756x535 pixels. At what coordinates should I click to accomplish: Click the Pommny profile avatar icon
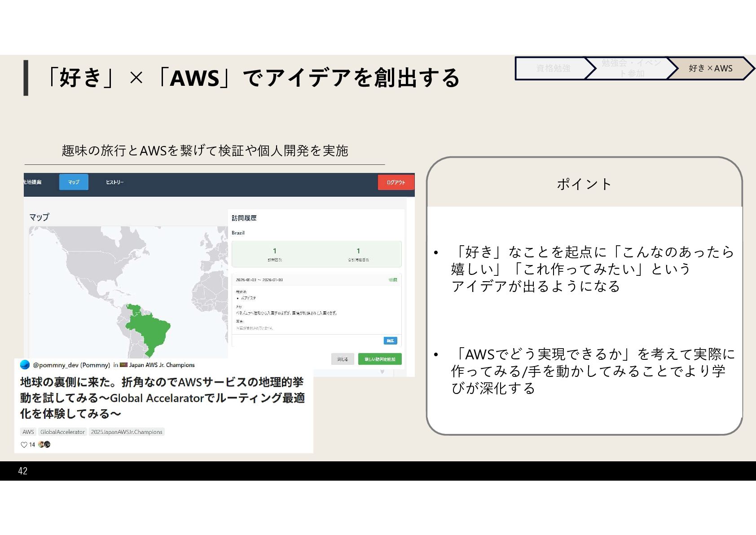pos(25,365)
